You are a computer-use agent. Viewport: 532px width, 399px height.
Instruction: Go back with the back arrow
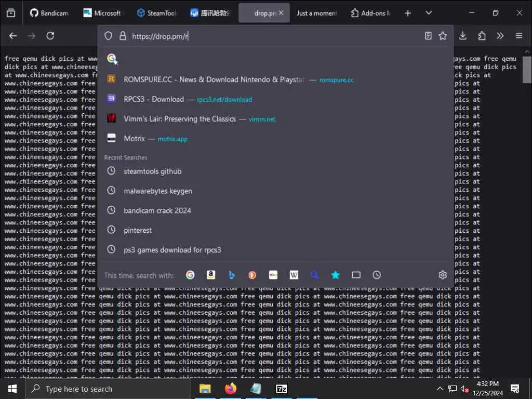(13, 36)
